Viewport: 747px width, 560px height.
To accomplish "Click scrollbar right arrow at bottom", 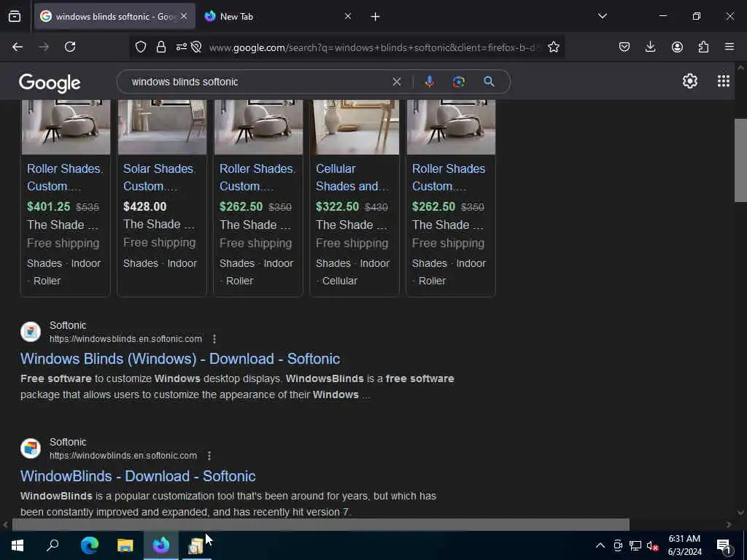I will pyautogui.click(x=729, y=525).
